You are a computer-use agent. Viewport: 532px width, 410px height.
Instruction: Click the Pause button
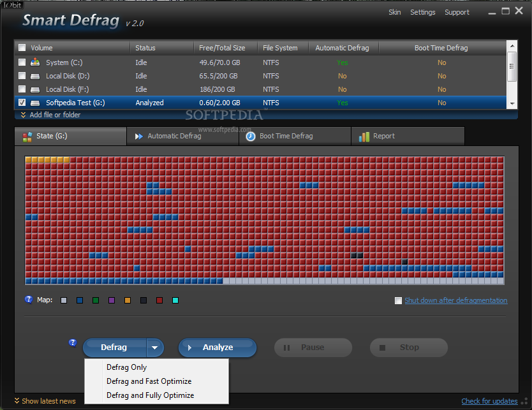pyautogui.click(x=313, y=348)
